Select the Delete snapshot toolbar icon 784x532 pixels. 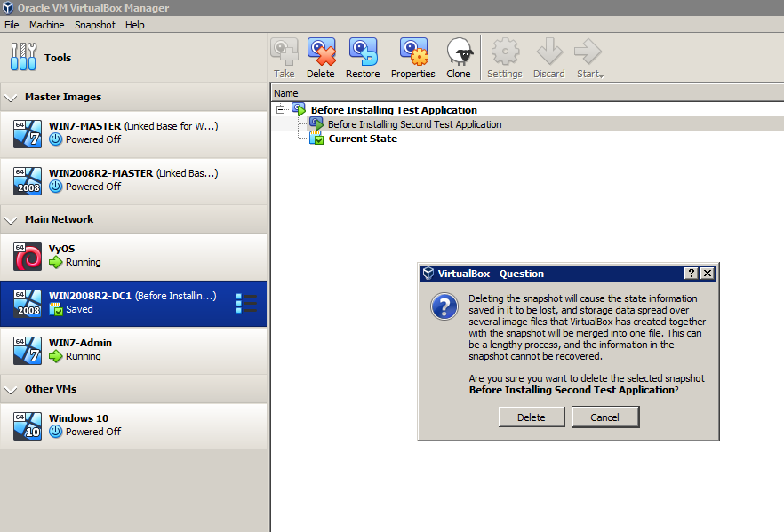click(321, 57)
